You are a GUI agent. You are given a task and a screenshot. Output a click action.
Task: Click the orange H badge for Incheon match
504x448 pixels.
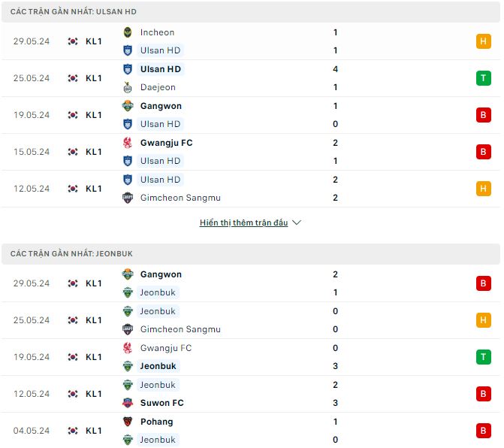484,41
